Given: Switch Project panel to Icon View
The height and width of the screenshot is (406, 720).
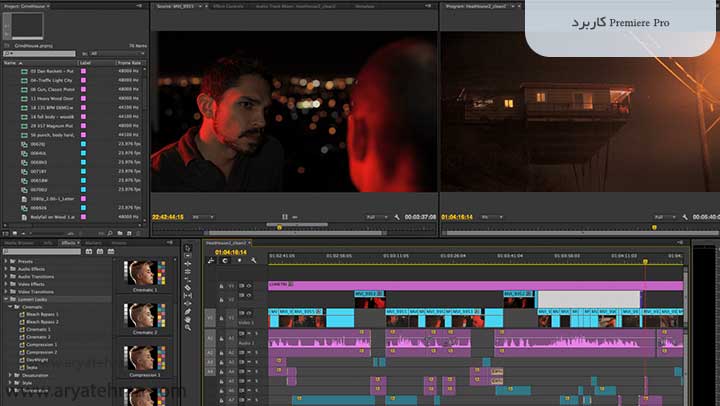Looking at the screenshot, I should (15, 233).
